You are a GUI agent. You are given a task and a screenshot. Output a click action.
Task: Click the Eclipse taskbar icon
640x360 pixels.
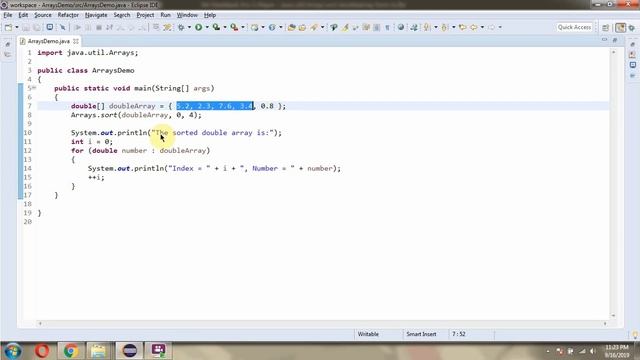click(130, 351)
